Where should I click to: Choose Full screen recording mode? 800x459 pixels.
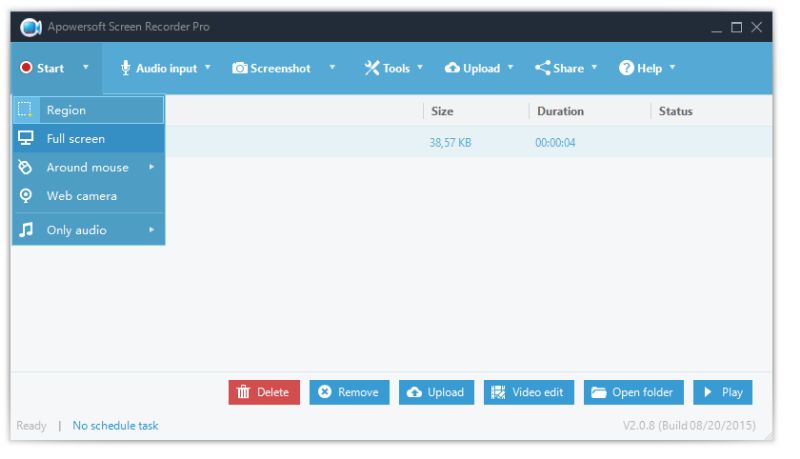click(88, 138)
